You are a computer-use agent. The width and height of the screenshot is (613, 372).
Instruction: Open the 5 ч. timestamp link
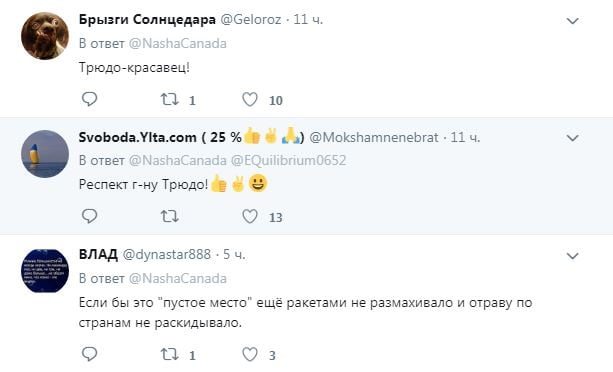pos(234,255)
